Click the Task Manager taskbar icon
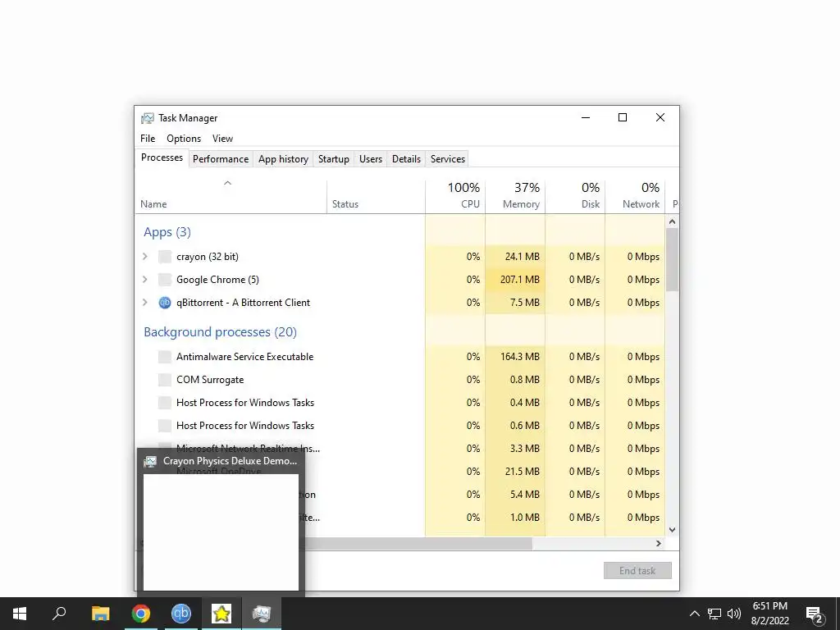840x630 pixels. pyautogui.click(x=262, y=614)
